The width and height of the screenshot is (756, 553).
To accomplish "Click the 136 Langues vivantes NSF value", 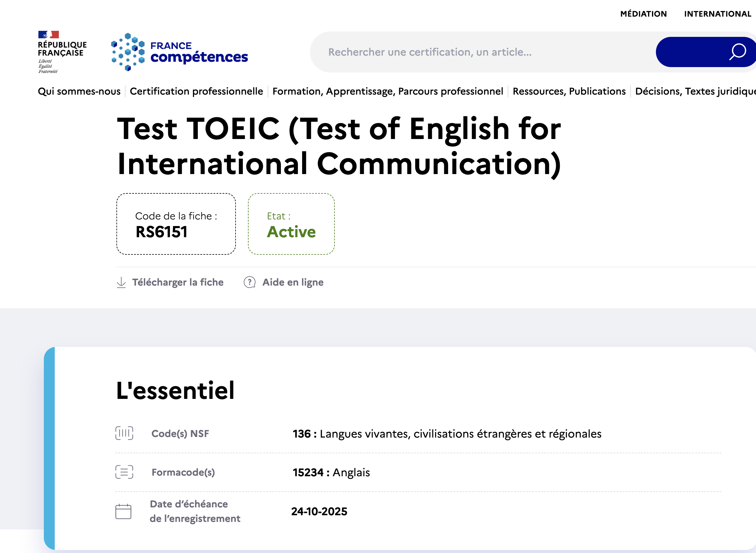I will point(447,434).
